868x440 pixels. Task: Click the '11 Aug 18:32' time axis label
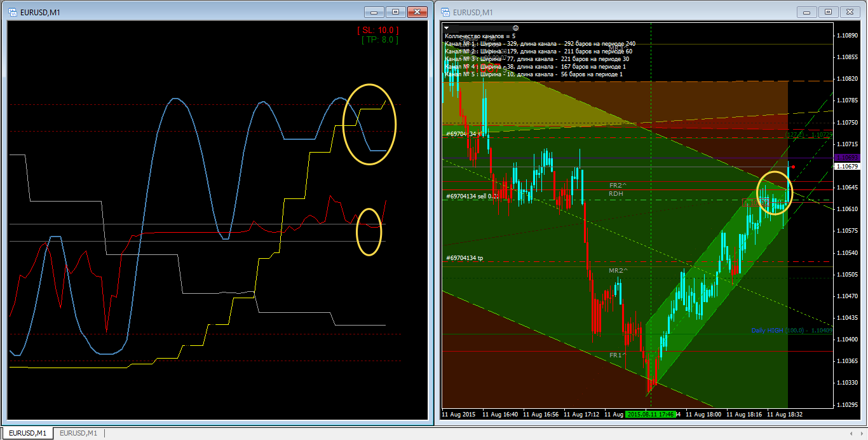pos(785,414)
